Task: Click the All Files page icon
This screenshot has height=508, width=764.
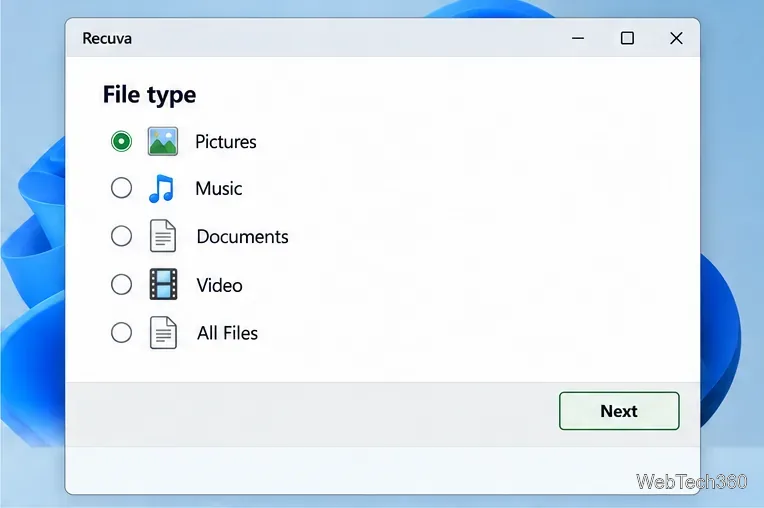Action: click(x=163, y=333)
